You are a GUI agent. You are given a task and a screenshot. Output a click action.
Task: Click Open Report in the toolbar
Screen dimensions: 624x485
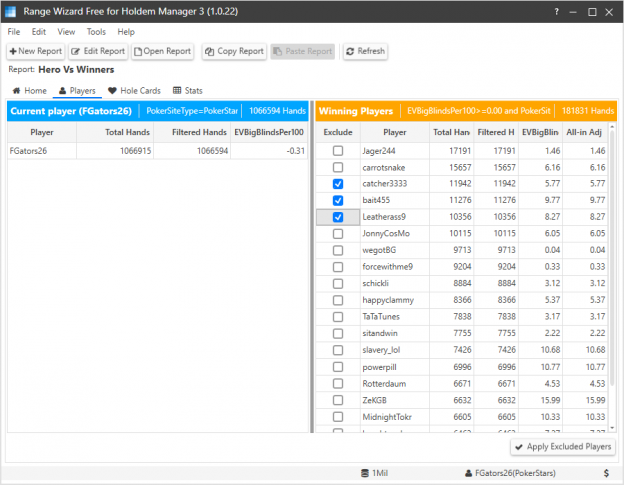[163, 51]
